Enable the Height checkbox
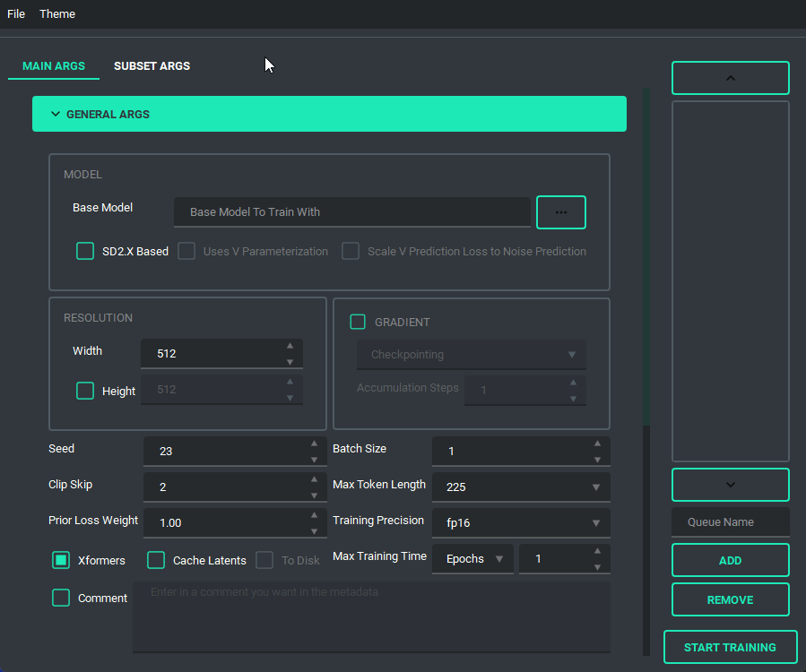806x672 pixels. 85,391
